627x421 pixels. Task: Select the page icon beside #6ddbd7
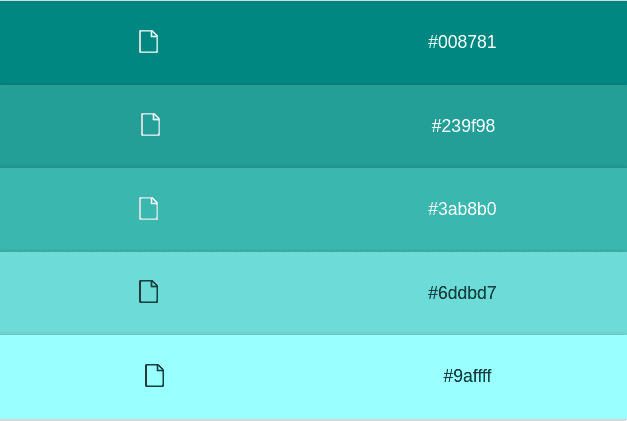[148, 292]
